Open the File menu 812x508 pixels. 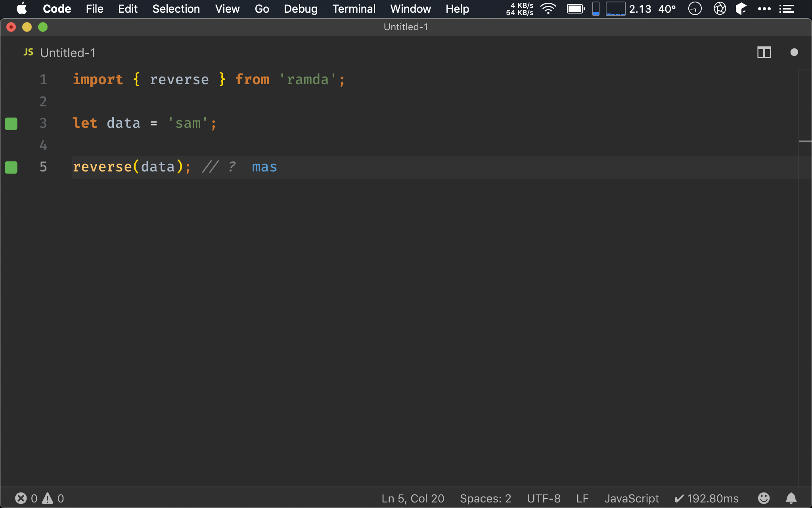click(95, 9)
